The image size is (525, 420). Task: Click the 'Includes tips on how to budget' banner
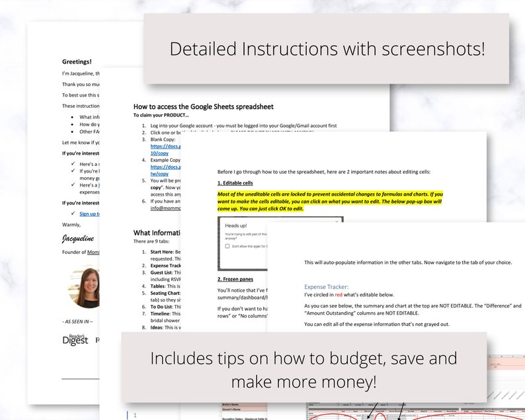click(303, 367)
